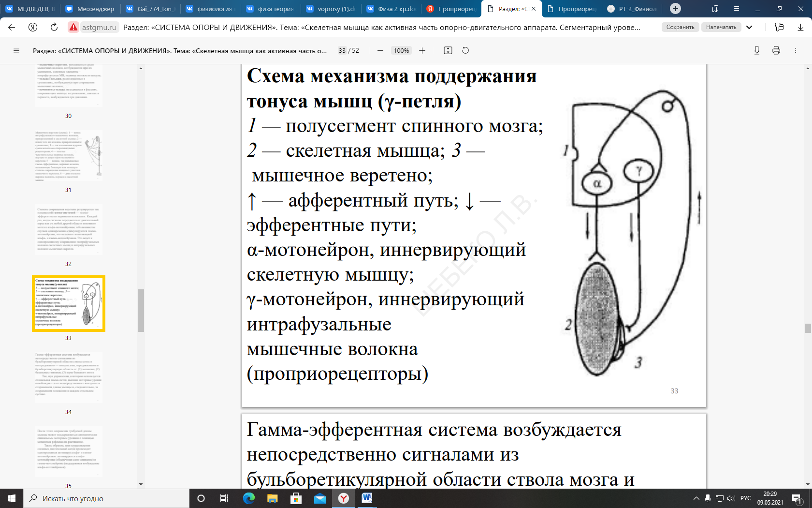Click the Сохранить button
The image size is (812, 508).
tap(680, 27)
